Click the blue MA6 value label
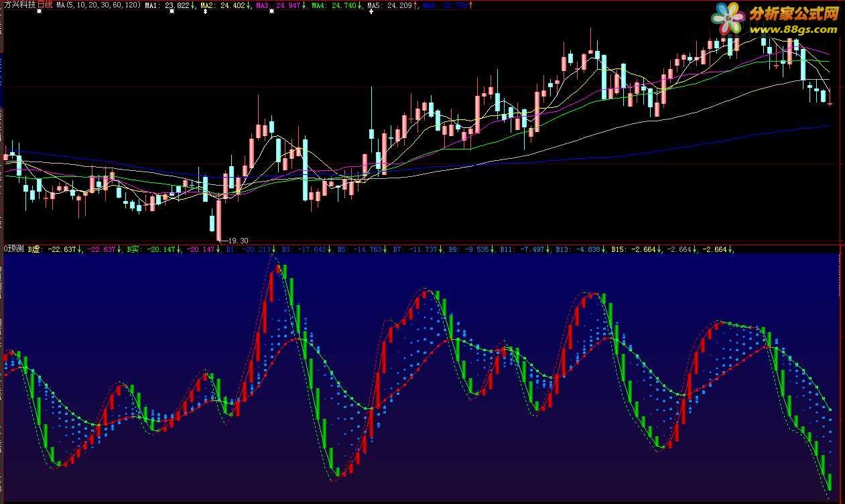This screenshot has width=845, height=504. click(446, 5)
